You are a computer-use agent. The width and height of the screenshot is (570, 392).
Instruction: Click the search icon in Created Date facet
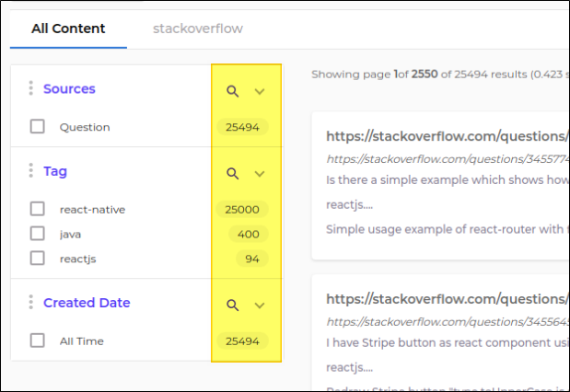233,305
